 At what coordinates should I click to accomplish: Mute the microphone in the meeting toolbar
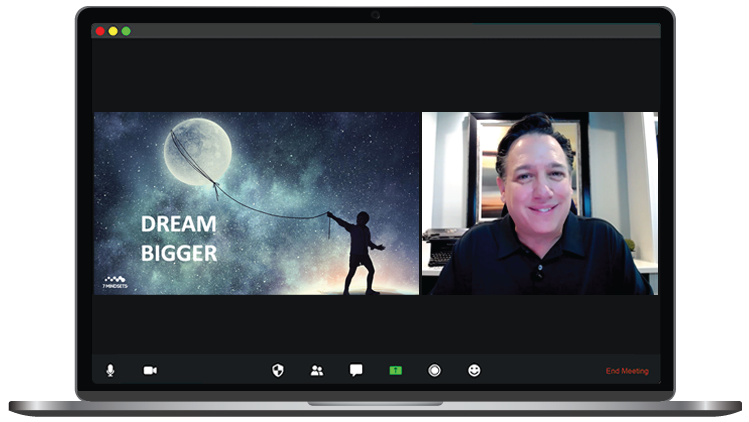click(x=110, y=370)
